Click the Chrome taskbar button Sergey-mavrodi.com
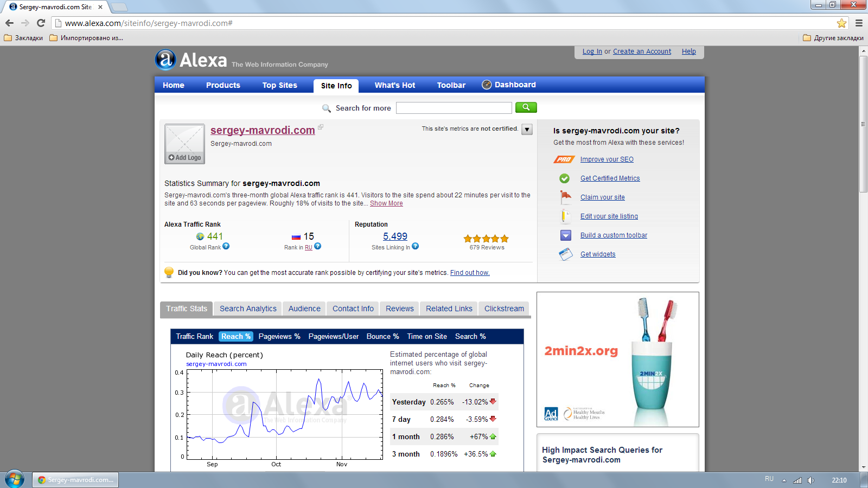 [75, 480]
